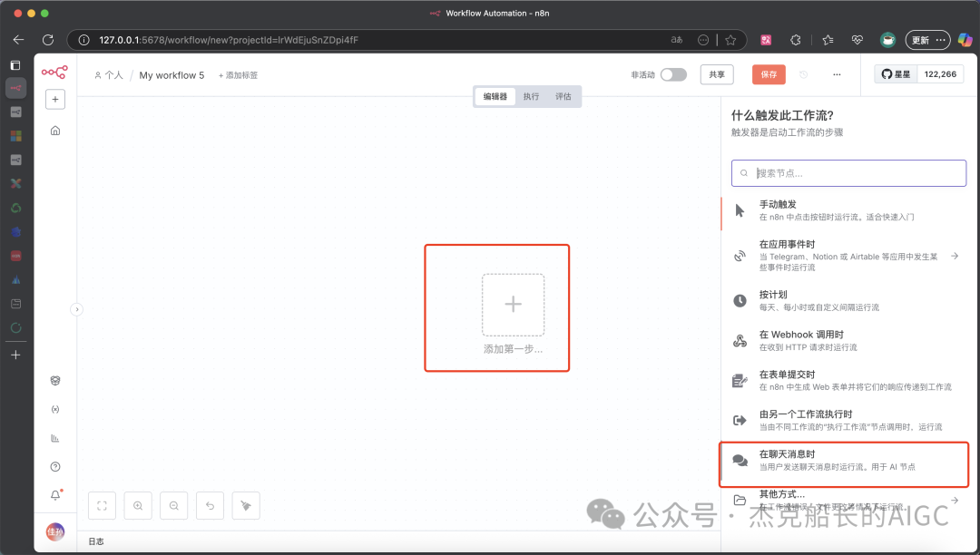Toggle the browser vertical tabs panel icon
Image resolution: width=980 pixels, height=555 pixels.
16,65
